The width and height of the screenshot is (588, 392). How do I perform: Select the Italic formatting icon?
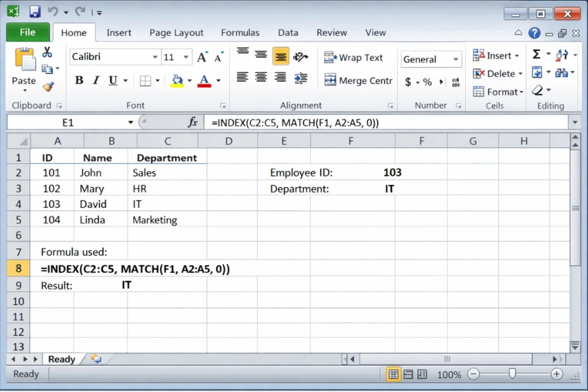[x=95, y=80]
